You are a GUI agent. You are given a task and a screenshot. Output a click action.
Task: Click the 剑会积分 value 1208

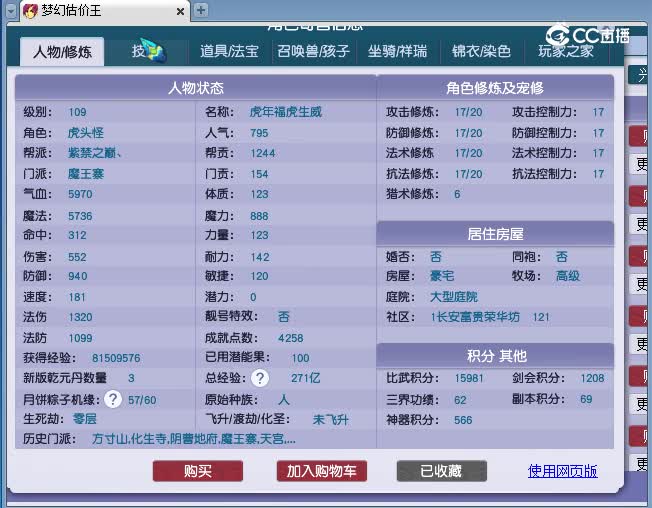coord(593,378)
